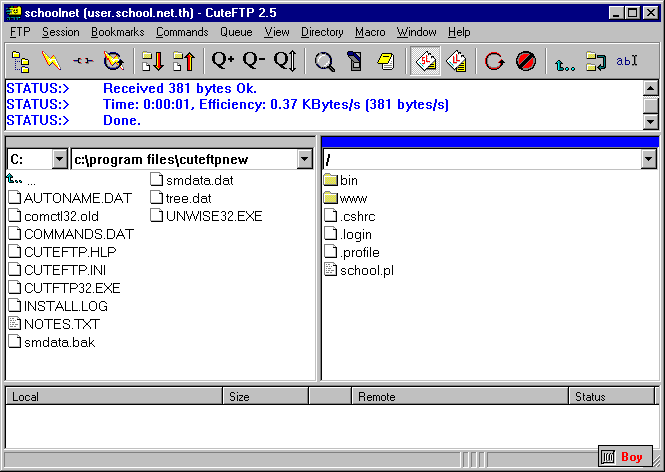665x472 pixels.
Task: Click the Boy button at bottom right
Action: 626,457
